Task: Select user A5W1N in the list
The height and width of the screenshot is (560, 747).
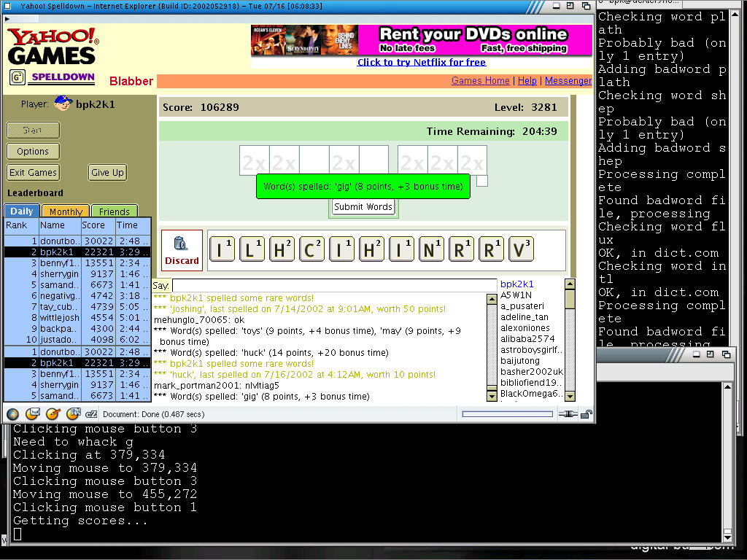Action: 516,295
